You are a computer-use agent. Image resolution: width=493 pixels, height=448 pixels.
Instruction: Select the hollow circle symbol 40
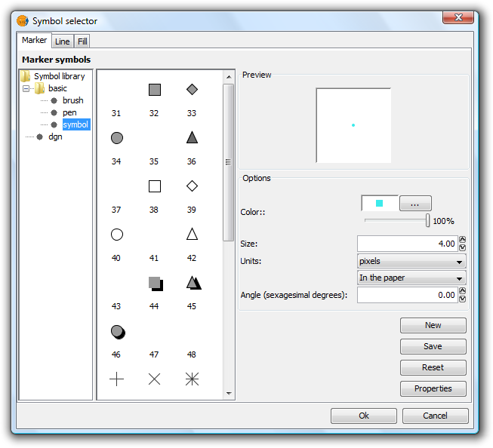(117, 234)
